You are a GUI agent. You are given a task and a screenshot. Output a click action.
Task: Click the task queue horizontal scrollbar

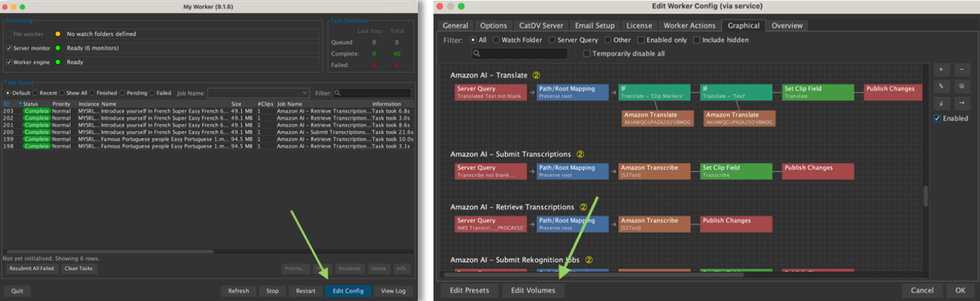click(110, 251)
